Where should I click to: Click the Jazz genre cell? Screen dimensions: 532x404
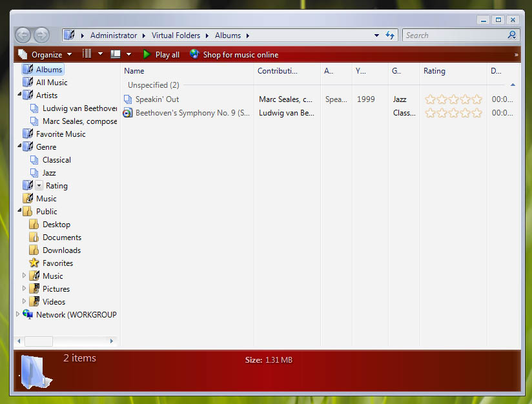point(400,99)
